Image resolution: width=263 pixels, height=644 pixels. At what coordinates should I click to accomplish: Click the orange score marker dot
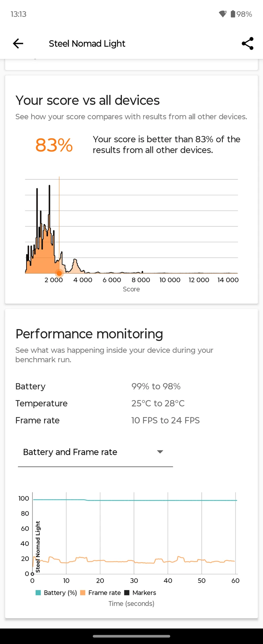[59, 273]
